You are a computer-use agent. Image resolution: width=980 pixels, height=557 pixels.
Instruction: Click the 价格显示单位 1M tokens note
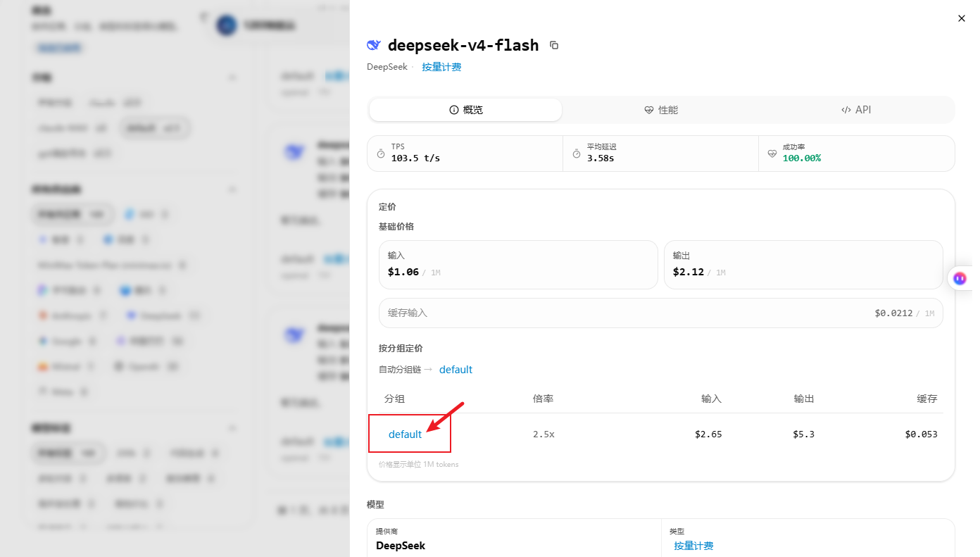[x=418, y=465]
